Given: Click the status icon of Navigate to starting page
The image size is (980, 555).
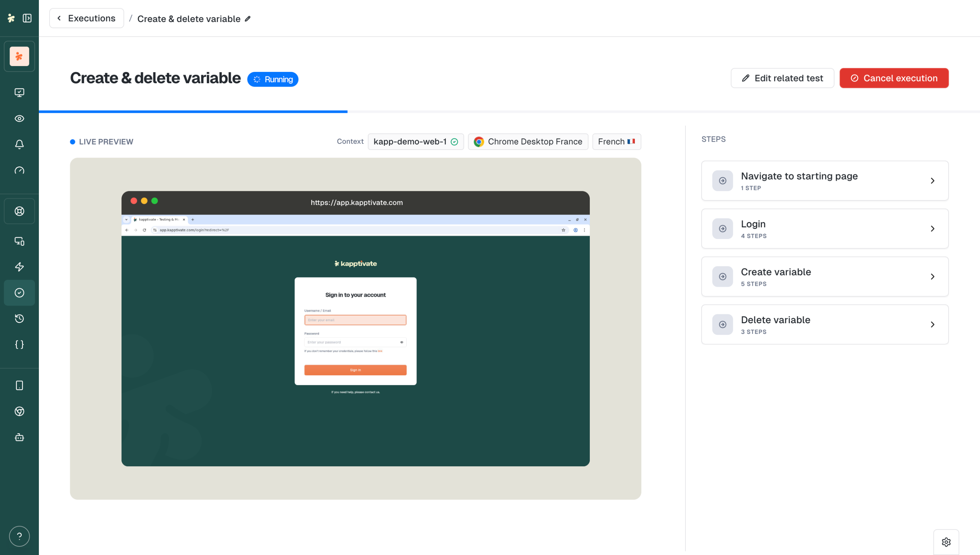Looking at the screenshot, I should 722,181.
